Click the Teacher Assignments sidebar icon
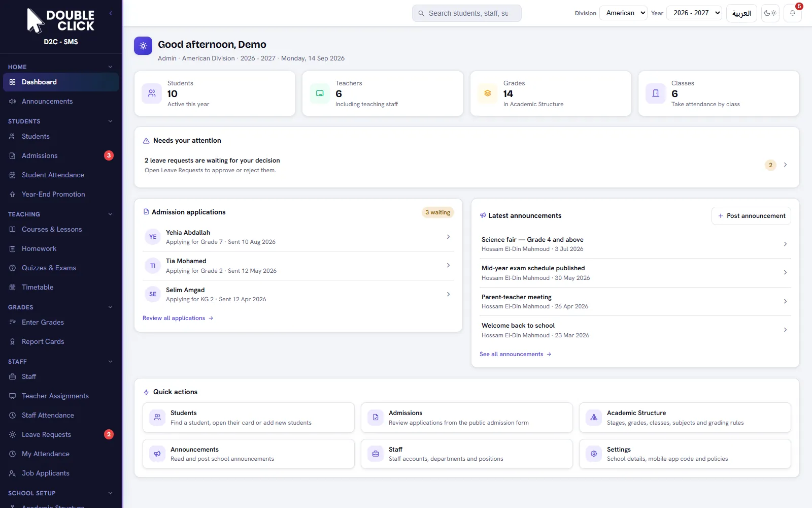This screenshot has width=812, height=508. pyautogui.click(x=12, y=396)
